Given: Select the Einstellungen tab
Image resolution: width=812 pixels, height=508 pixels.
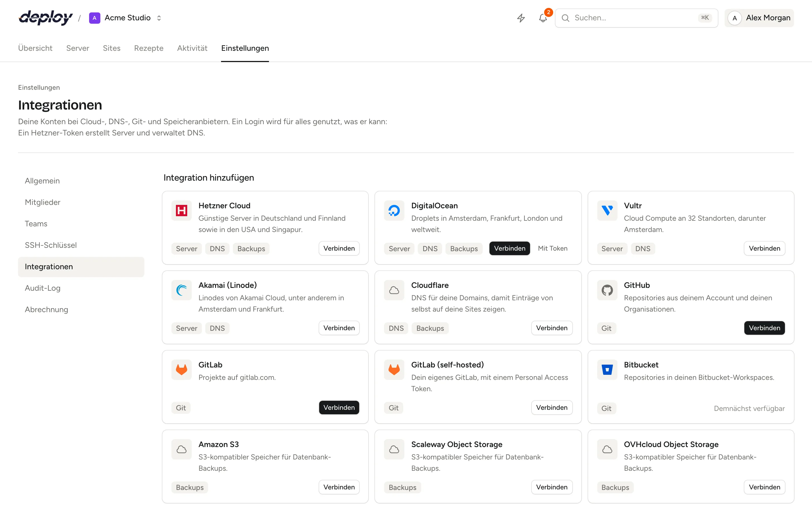Looking at the screenshot, I should [245, 48].
